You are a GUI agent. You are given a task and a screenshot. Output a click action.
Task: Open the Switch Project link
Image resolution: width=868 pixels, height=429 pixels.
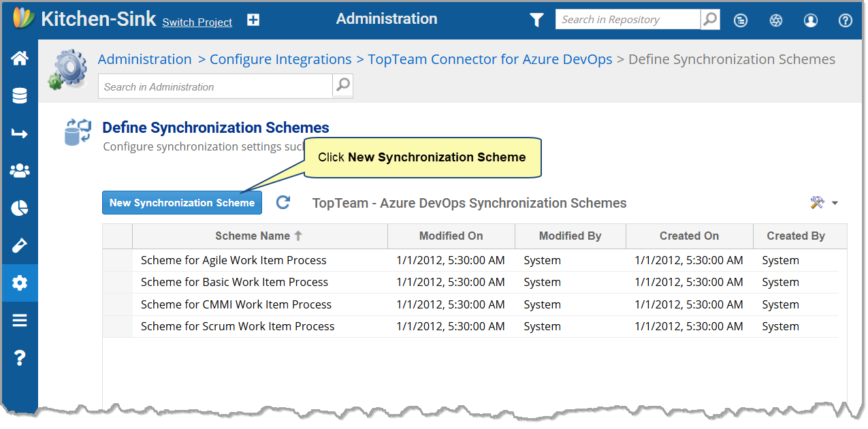click(x=197, y=22)
